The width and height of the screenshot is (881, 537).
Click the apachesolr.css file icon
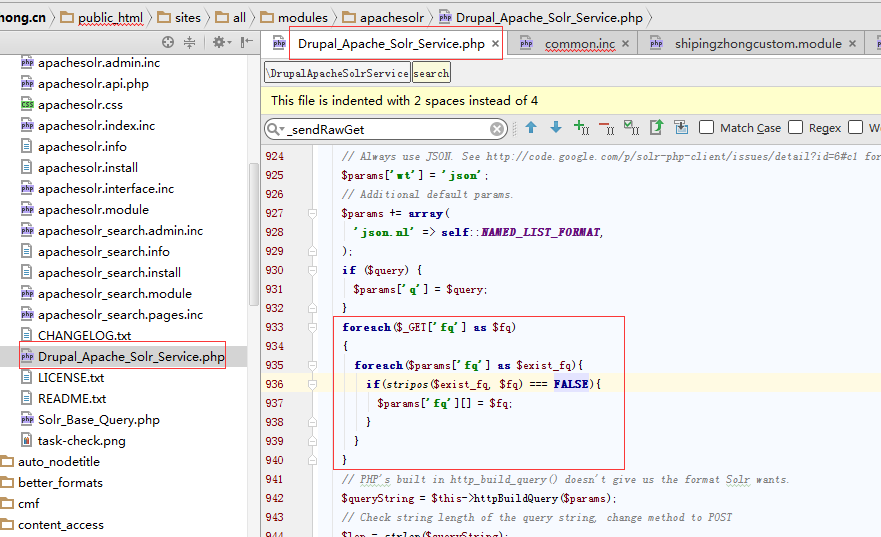pyautogui.click(x=27, y=104)
